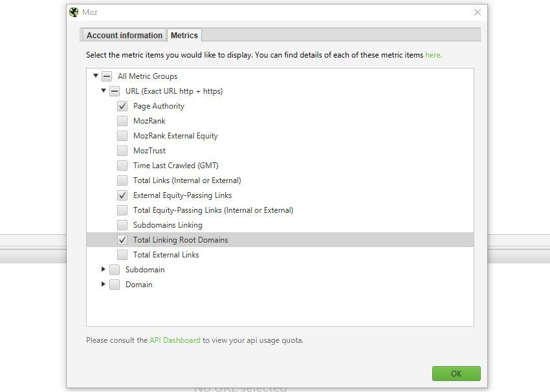Screen dimensions: 550x392
Task: Close the Moz dialog window
Action: [477, 12]
